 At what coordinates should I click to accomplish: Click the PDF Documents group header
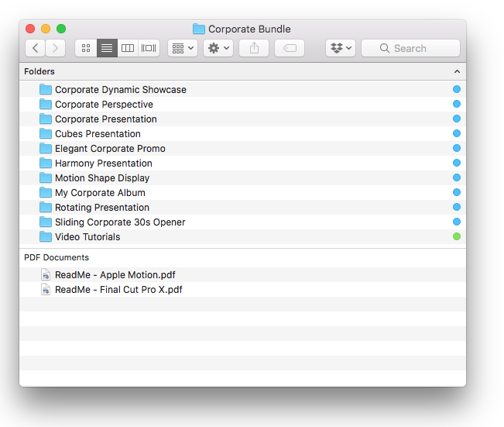tap(57, 257)
